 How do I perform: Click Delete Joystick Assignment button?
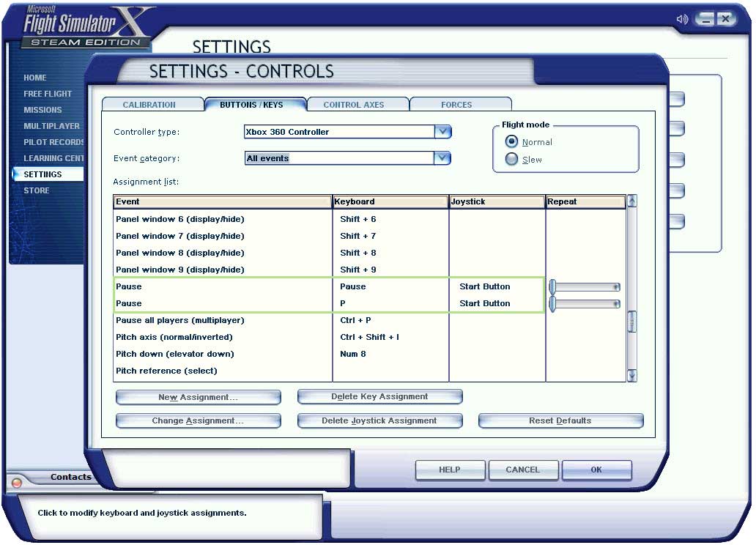click(x=380, y=420)
